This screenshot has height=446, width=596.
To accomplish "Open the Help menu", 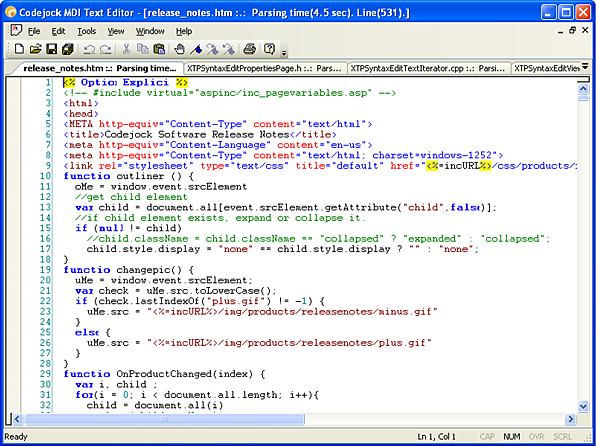I will pos(184,31).
